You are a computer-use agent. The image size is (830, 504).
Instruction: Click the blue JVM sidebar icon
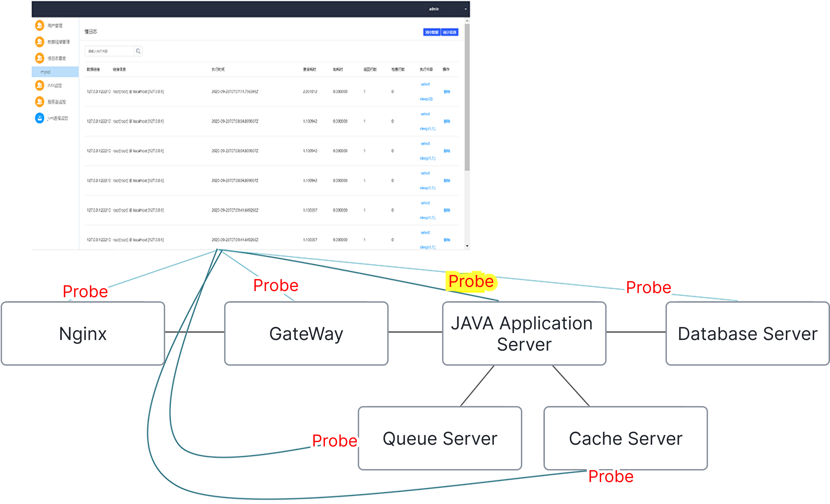tap(40, 118)
